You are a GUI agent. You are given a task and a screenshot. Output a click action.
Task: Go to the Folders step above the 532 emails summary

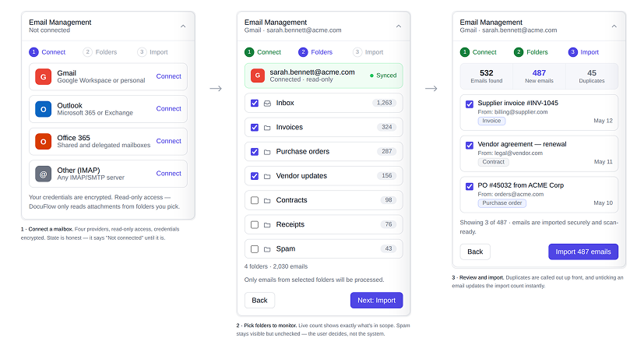[x=531, y=52]
